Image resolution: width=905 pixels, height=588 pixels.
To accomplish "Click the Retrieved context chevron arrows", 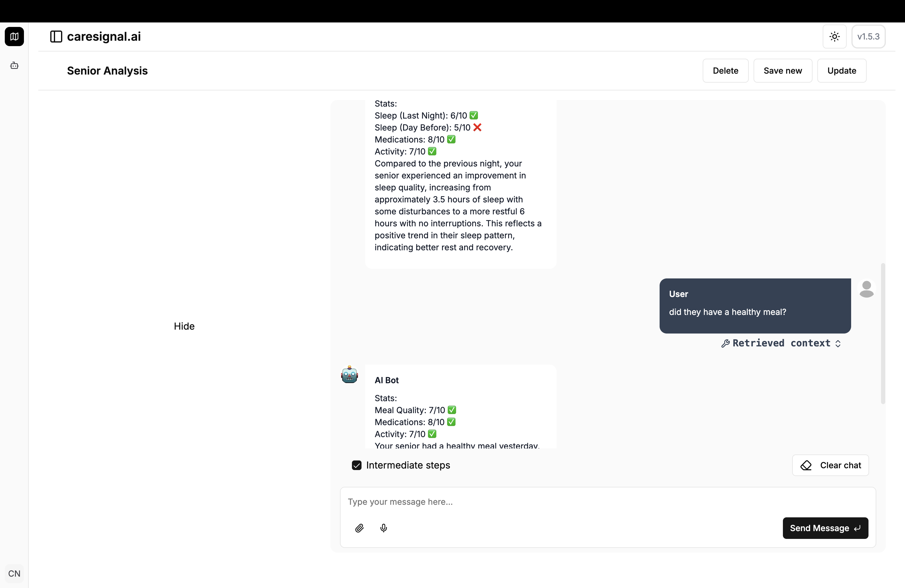I will pos(838,343).
